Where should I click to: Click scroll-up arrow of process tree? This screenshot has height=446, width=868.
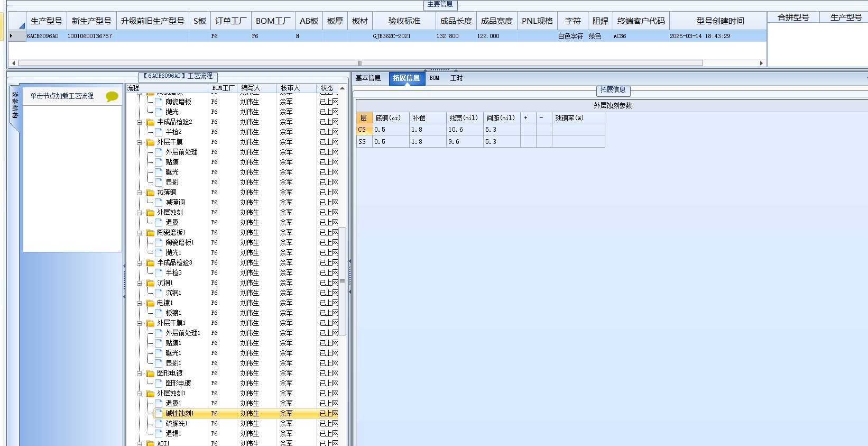342,88
